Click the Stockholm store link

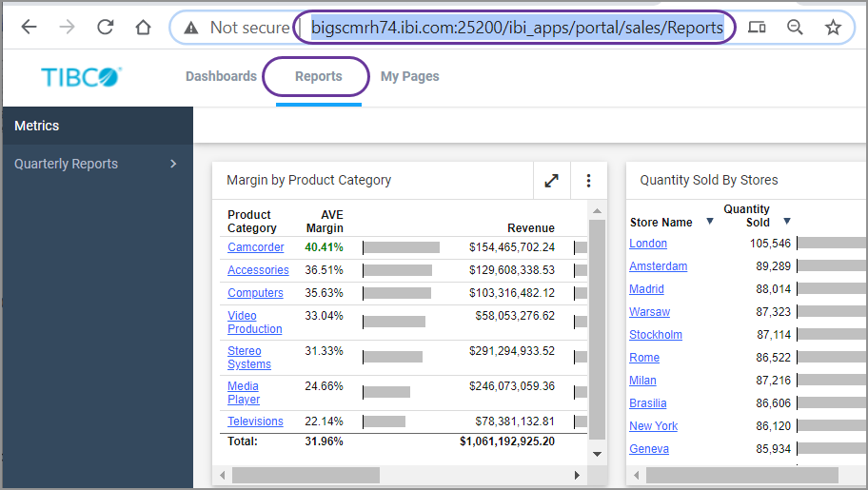coord(656,335)
